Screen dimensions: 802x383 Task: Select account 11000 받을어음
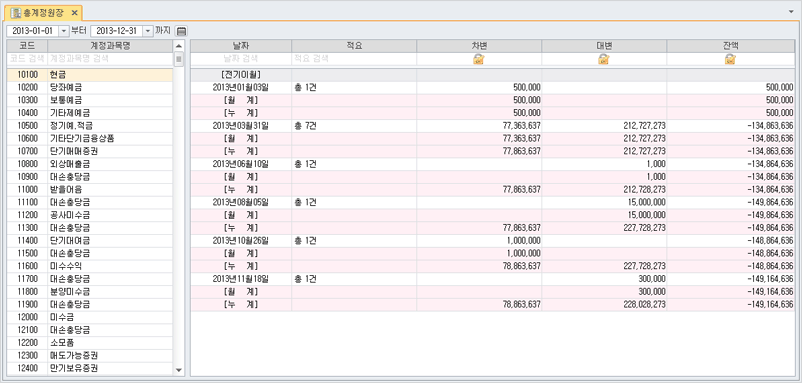click(x=90, y=190)
